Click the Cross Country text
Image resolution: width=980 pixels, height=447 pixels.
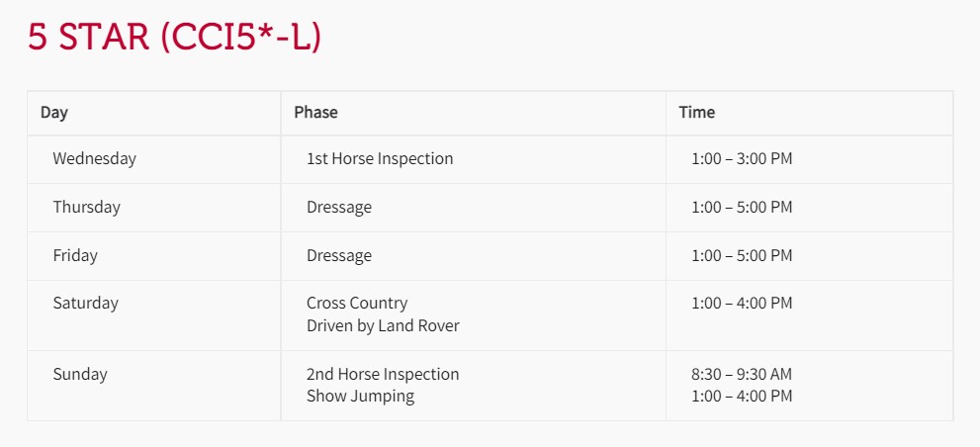coord(358,304)
